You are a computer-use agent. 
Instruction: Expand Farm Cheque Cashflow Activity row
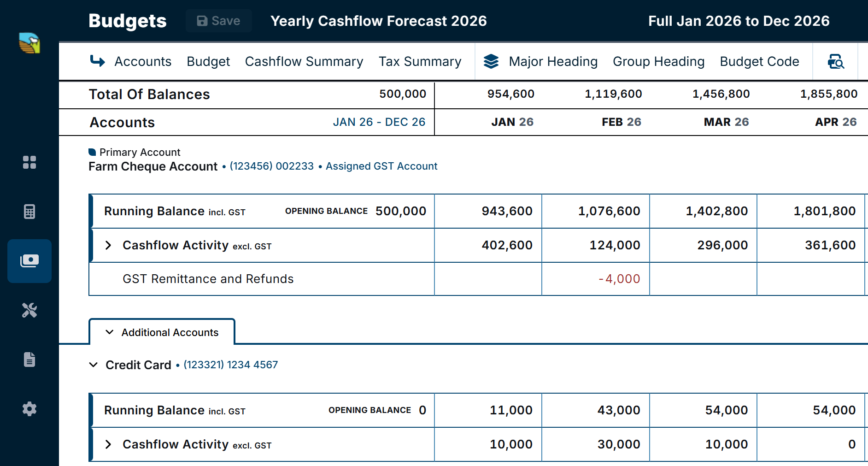pyautogui.click(x=108, y=245)
